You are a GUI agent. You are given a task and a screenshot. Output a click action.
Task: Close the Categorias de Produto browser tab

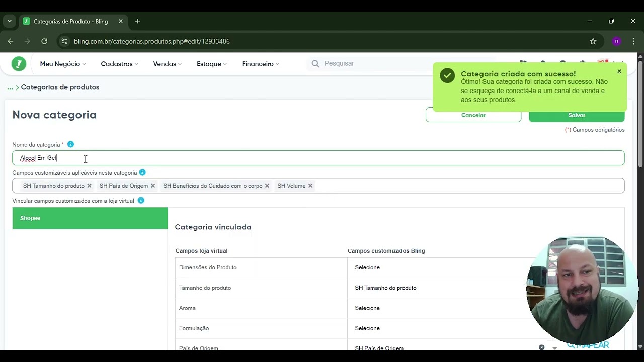tap(121, 21)
